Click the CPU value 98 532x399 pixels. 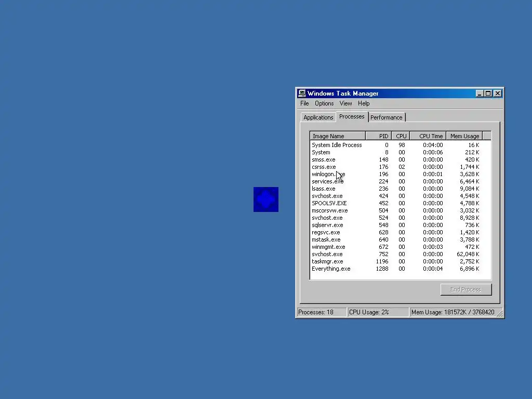pos(402,145)
